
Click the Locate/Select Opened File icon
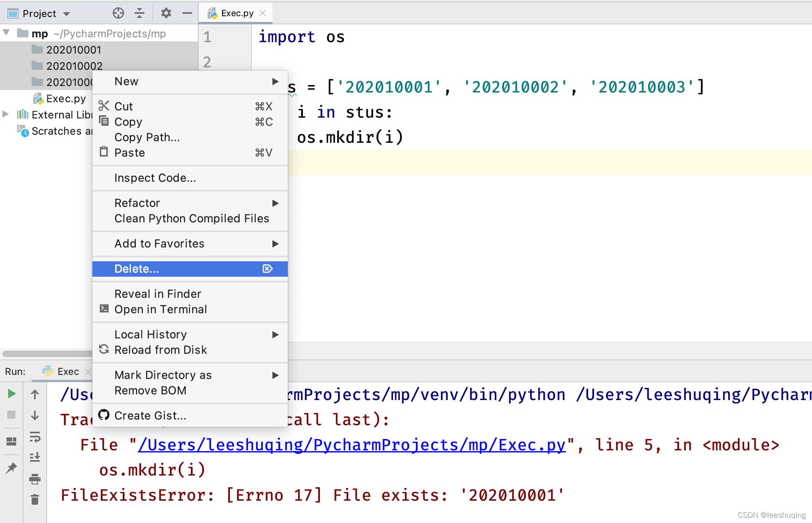118,13
